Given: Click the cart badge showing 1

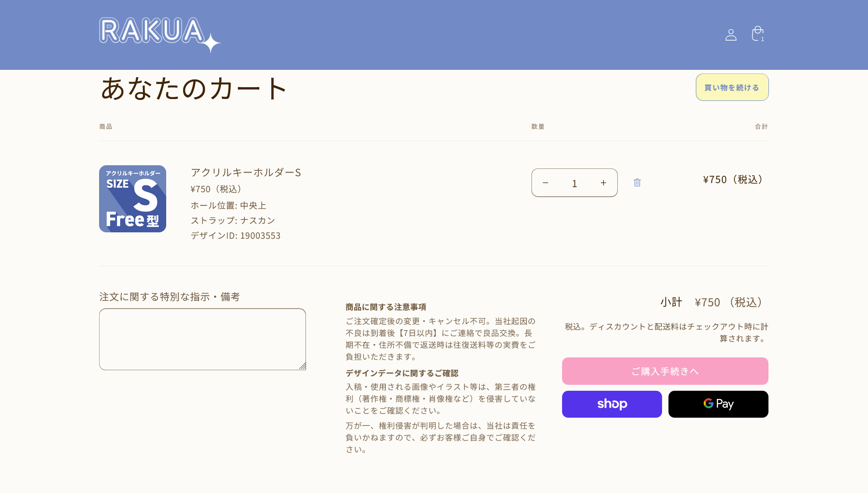Looking at the screenshot, I should [x=762, y=40].
